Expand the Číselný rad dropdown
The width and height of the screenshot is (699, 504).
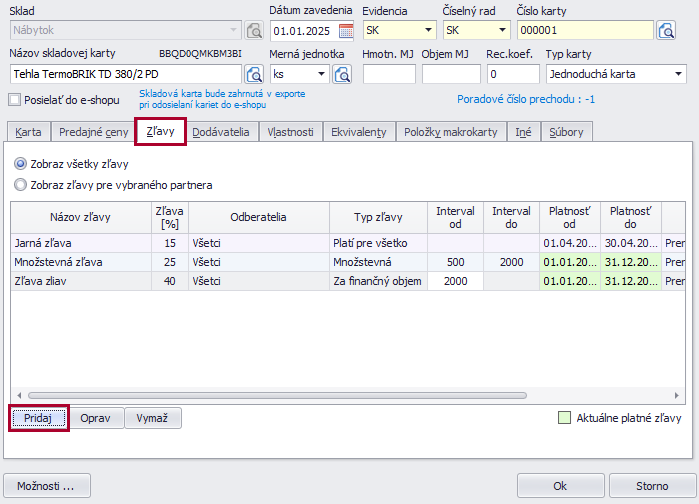tap(502, 30)
